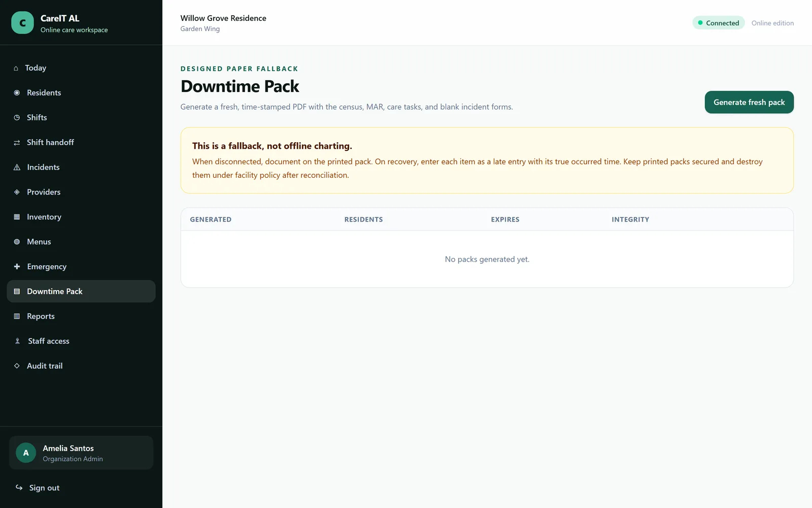Click the Shift handoff arrows icon
The height and width of the screenshot is (508, 812).
click(x=17, y=142)
